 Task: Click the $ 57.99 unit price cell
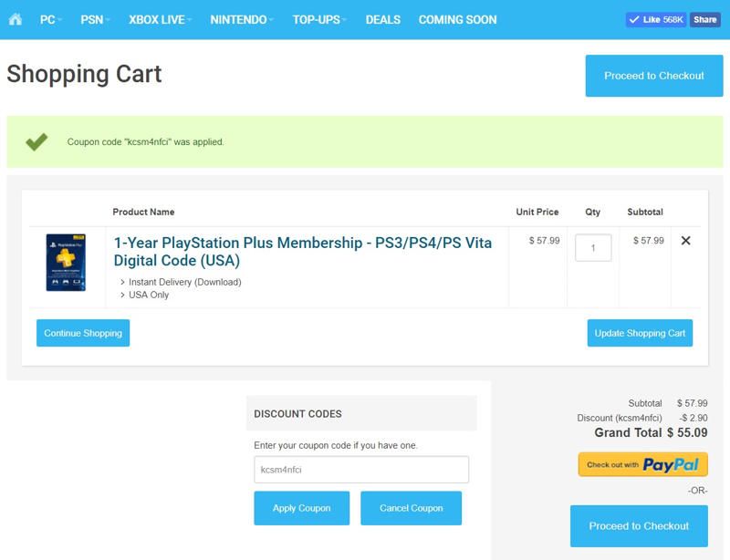point(544,241)
